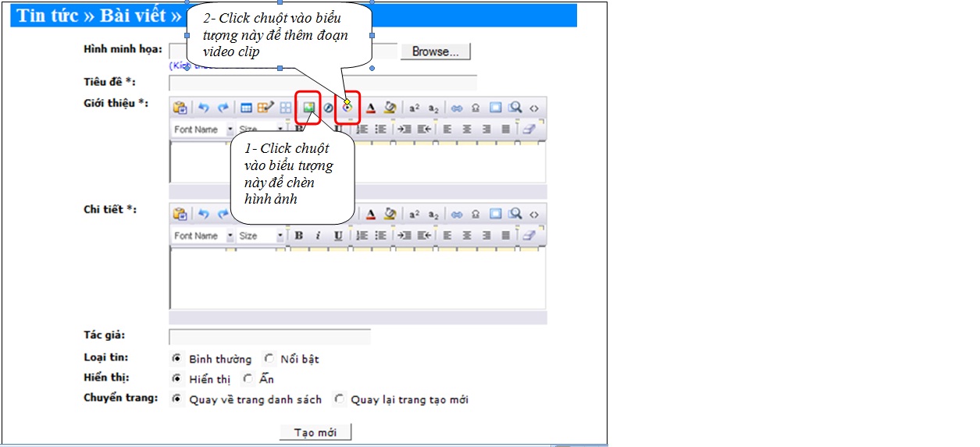Underline text in the Chi tiết editor

point(338,236)
